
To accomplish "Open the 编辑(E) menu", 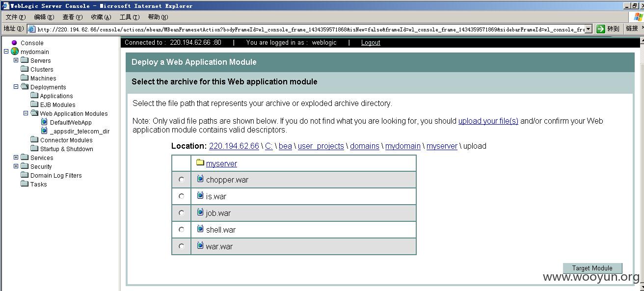I will coord(44,17).
